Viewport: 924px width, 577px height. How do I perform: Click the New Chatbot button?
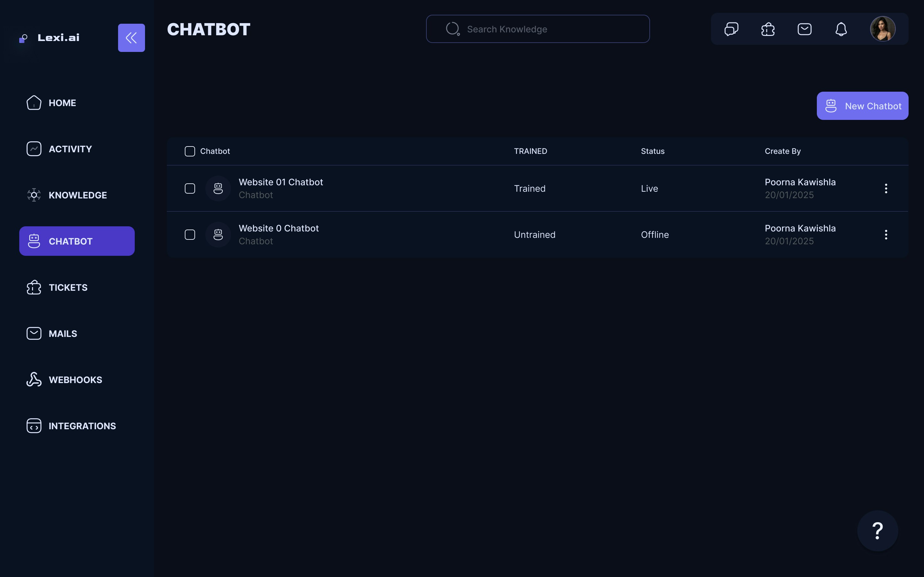(x=862, y=106)
